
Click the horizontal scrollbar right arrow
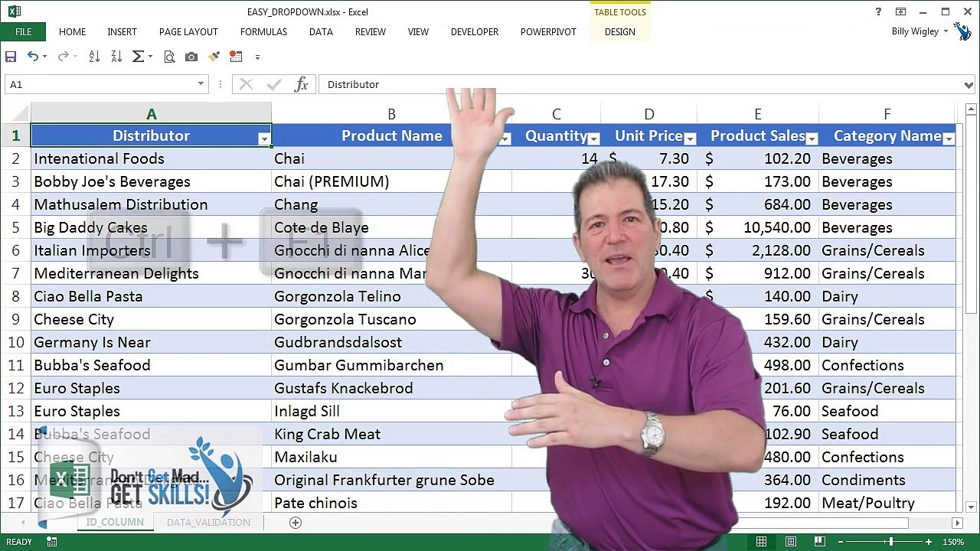point(957,523)
